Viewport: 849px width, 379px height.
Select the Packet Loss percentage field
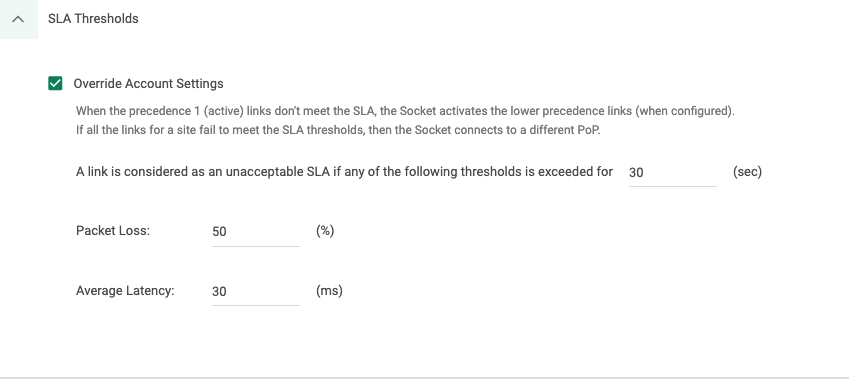click(x=256, y=232)
